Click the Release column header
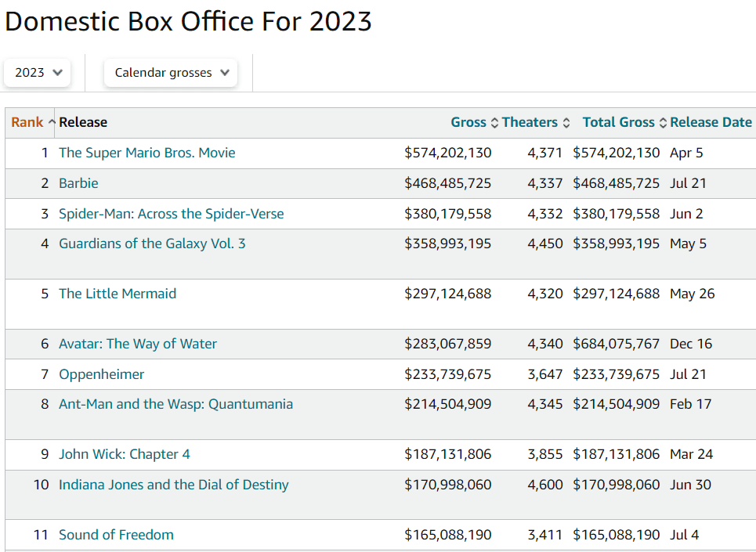This screenshot has width=756, height=552. 83,122
